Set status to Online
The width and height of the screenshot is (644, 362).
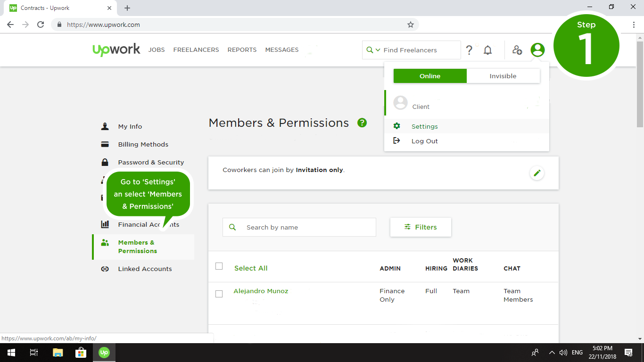430,76
